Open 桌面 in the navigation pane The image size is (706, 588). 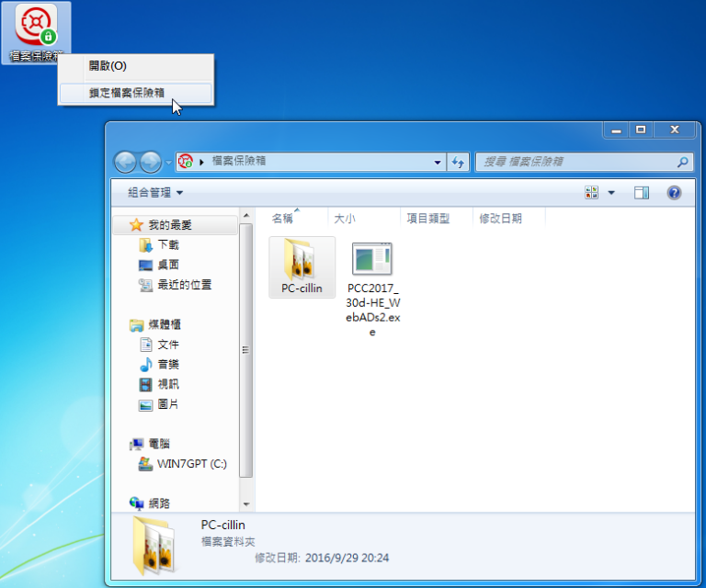tap(168, 265)
